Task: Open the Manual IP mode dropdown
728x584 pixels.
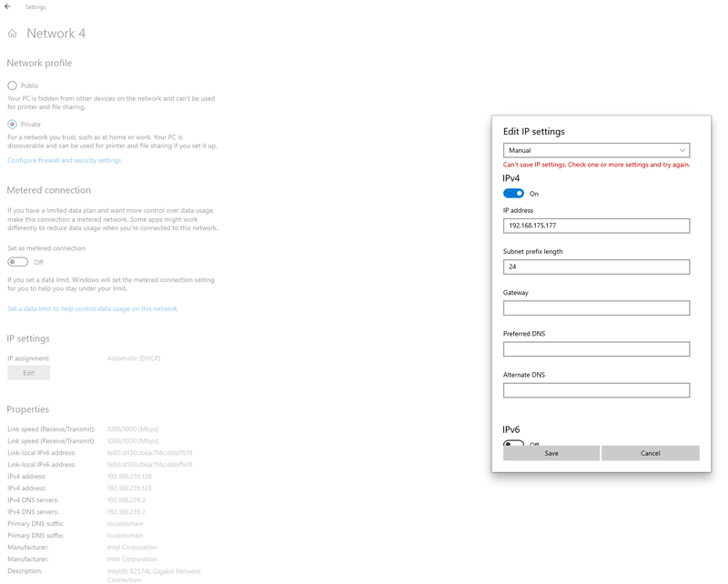Action: click(596, 150)
